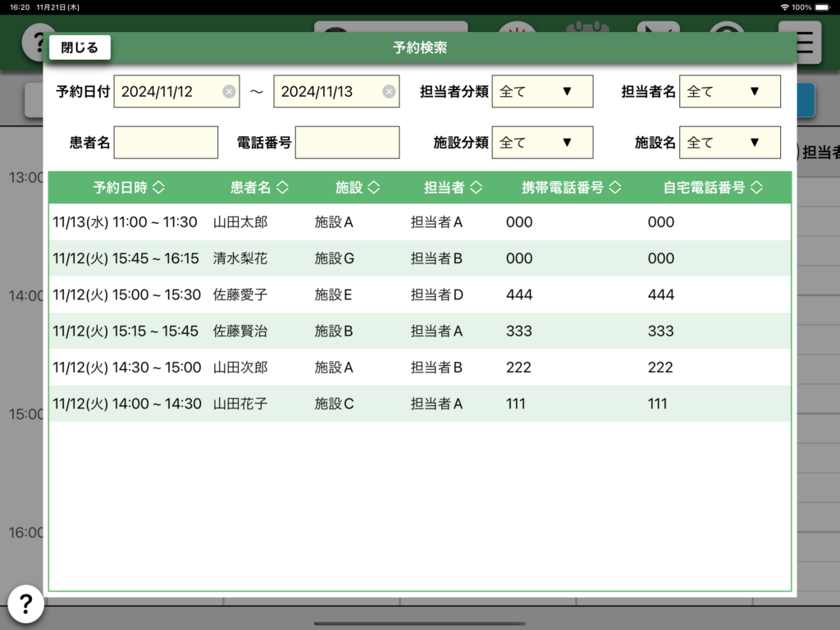Open the help question mark at bottom-left

click(25, 605)
